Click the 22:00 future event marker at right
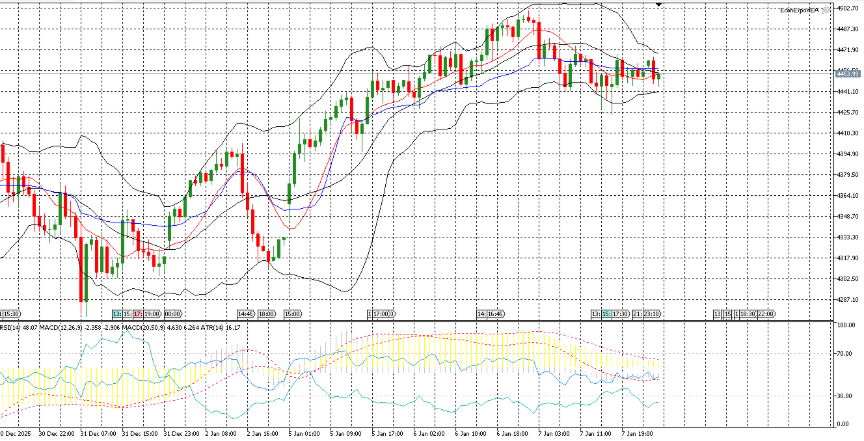Screen dimensions: 864x441 point(766,314)
